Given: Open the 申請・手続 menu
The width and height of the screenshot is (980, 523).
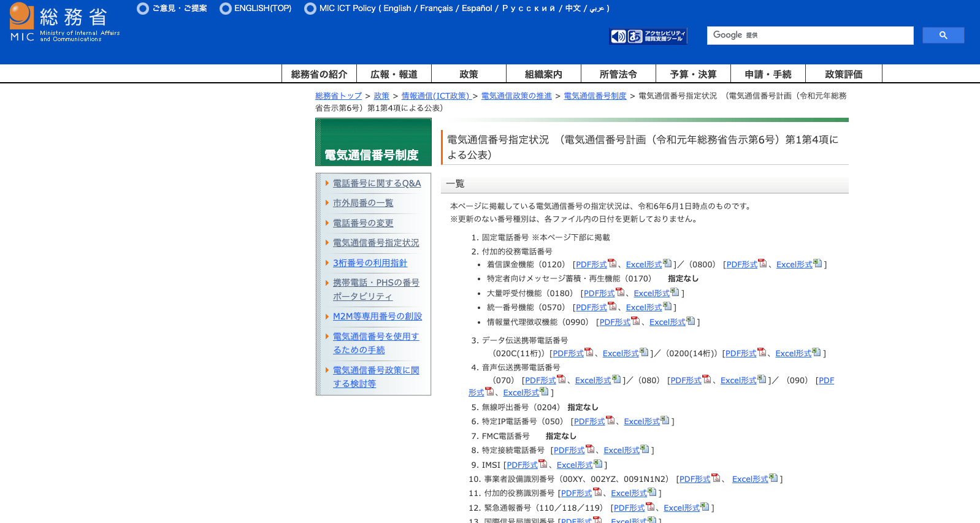Looking at the screenshot, I should (x=768, y=74).
